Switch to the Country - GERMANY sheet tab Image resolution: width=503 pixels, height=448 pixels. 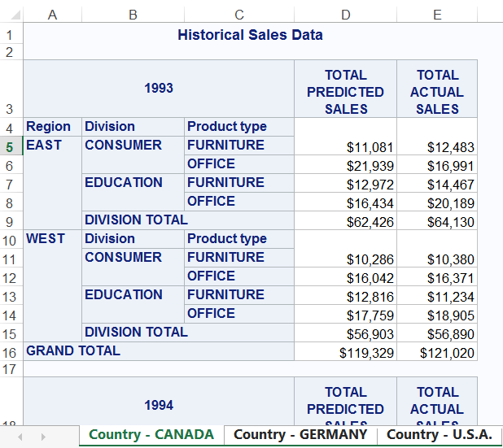300,435
